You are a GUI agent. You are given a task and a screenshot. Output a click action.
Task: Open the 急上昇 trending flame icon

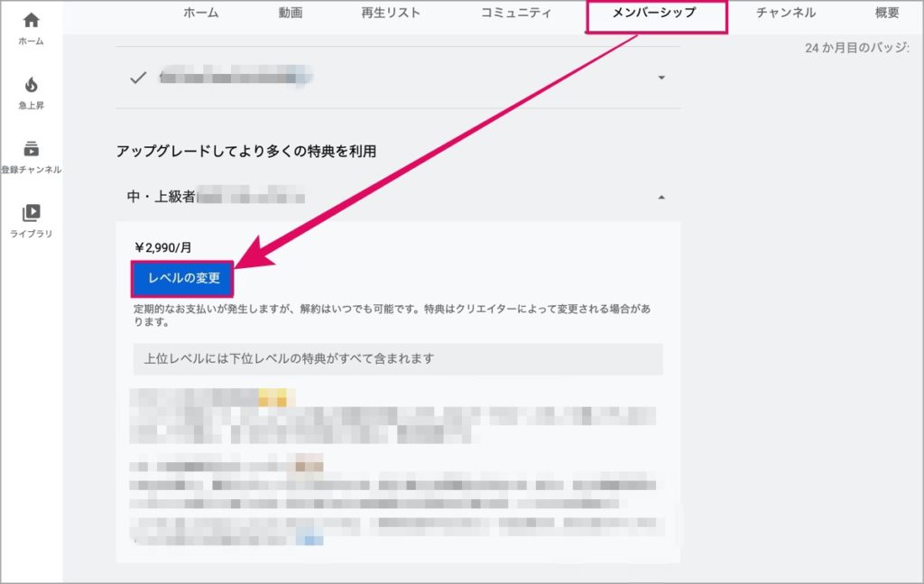point(31,85)
